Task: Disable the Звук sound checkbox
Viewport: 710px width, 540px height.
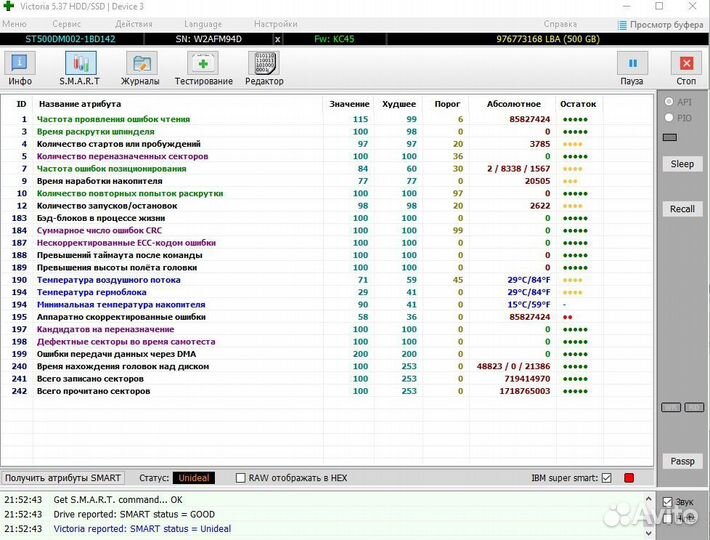Action: click(x=668, y=502)
